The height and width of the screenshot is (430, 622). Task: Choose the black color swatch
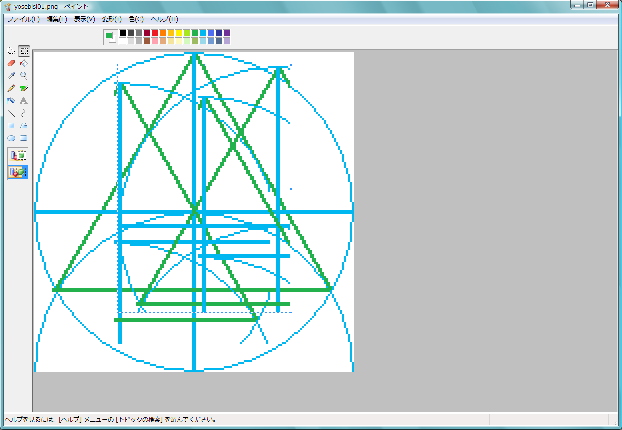123,33
